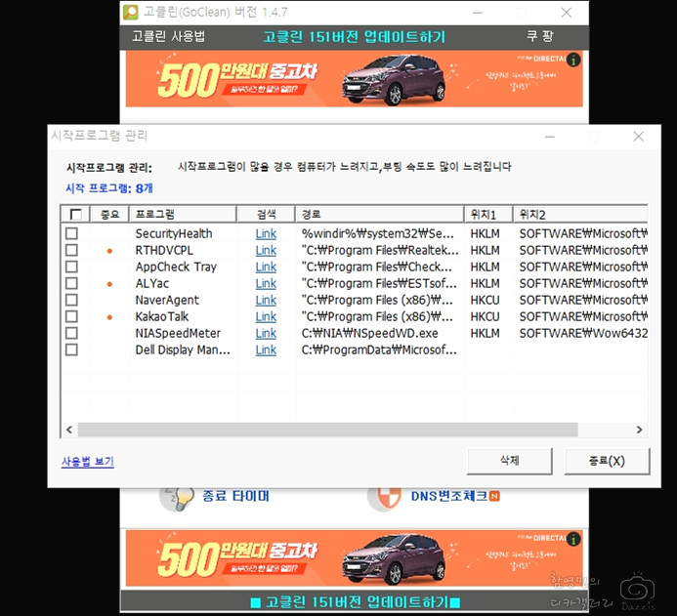Open the search Link for ALYac
This screenshot has width=677, height=616.
(266, 283)
